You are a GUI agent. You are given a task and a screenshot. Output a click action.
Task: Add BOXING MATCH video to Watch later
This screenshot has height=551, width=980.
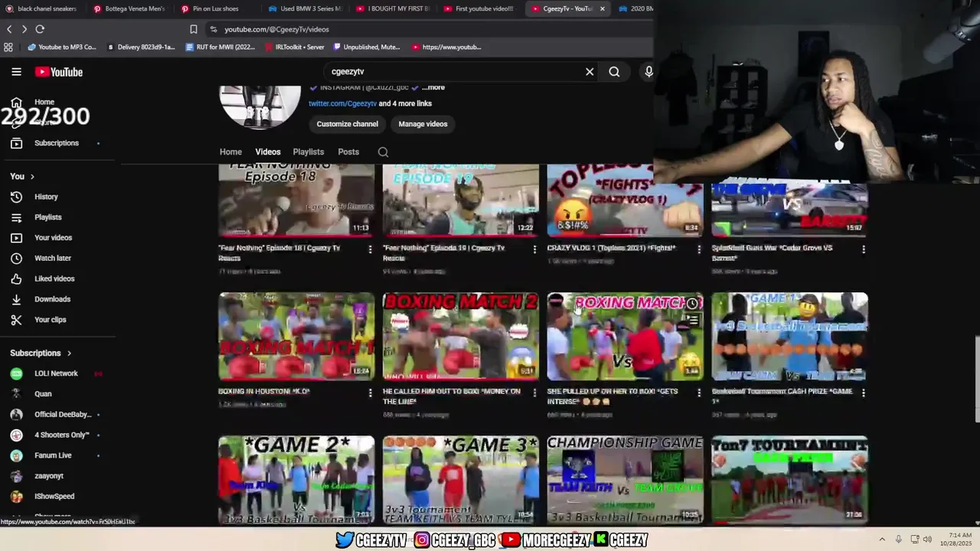point(692,304)
